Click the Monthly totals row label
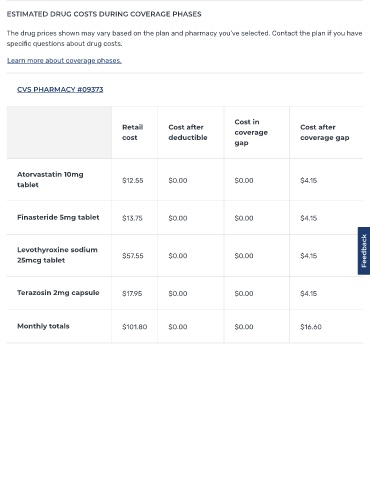This screenshot has width=370, height=480. pyautogui.click(x=43, y=326)
